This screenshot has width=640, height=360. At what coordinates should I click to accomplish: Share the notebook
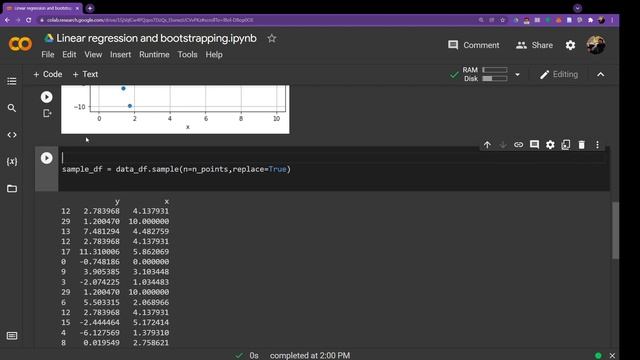534,45
